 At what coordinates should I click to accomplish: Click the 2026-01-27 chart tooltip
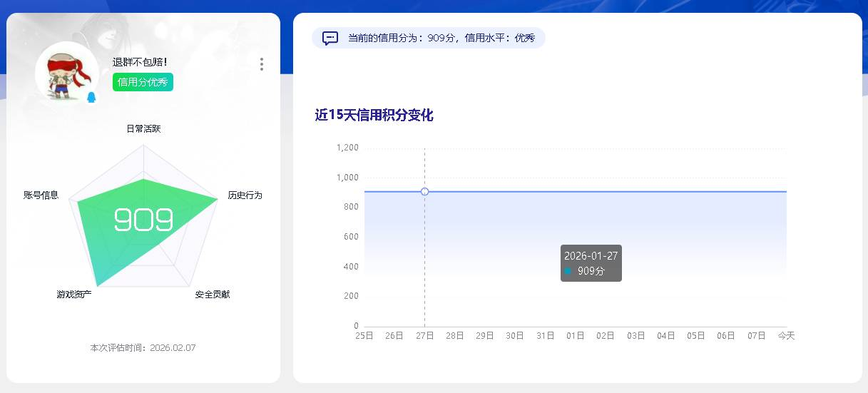coord(591,263)
